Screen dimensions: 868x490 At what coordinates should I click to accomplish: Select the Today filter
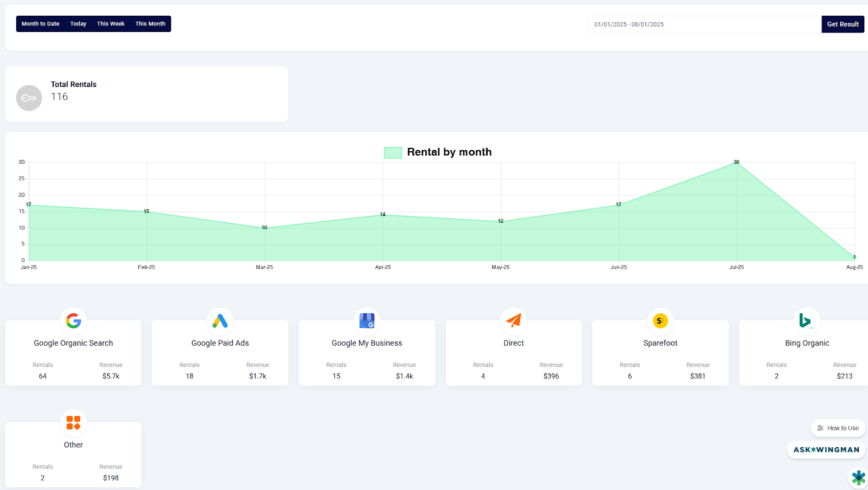click(x=78, y=24)
